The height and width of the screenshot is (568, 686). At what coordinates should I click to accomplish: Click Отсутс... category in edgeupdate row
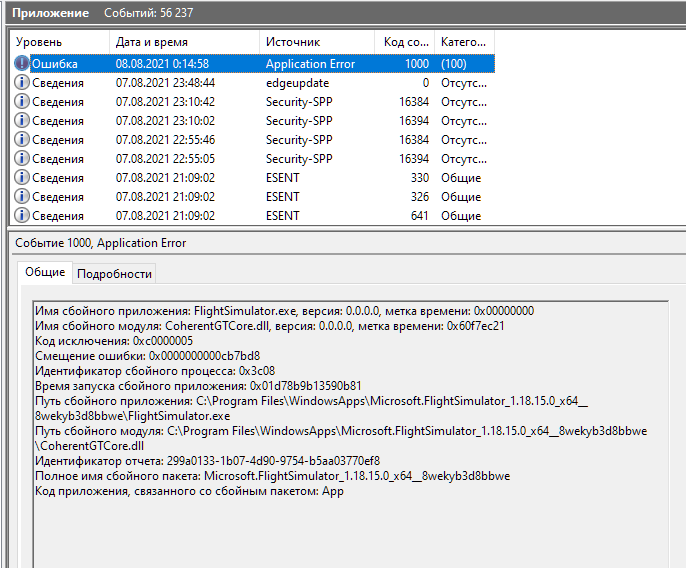464,83
